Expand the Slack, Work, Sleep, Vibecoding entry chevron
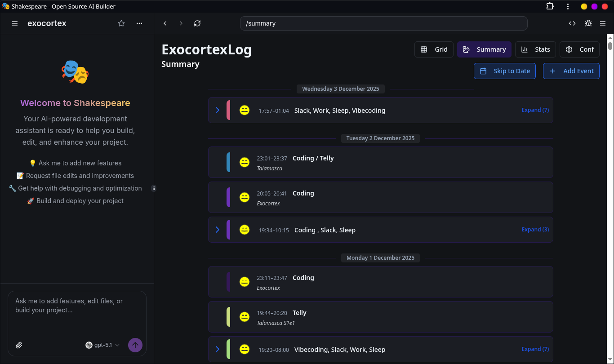Viewport: 614px width, 364px height. coord(218,110)
